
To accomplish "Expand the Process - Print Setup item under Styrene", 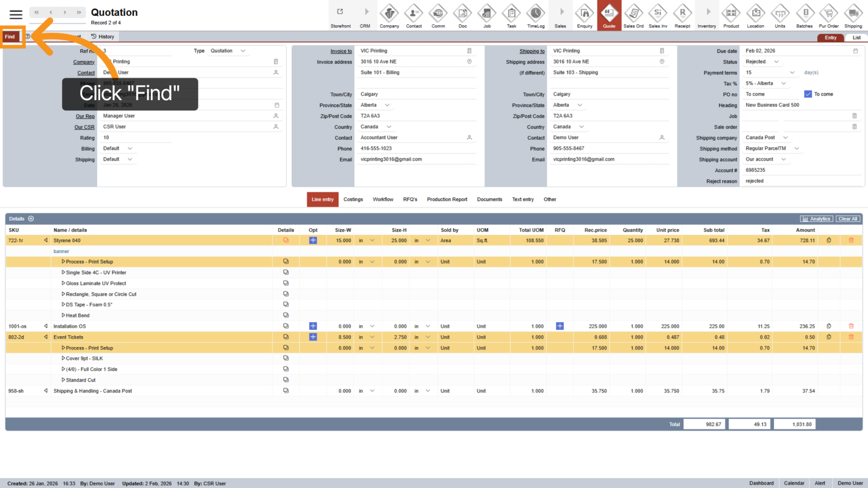I will click(64, 262).
